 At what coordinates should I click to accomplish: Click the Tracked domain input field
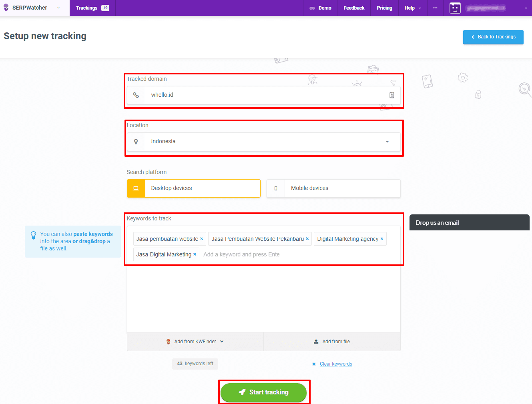point(264,95)
